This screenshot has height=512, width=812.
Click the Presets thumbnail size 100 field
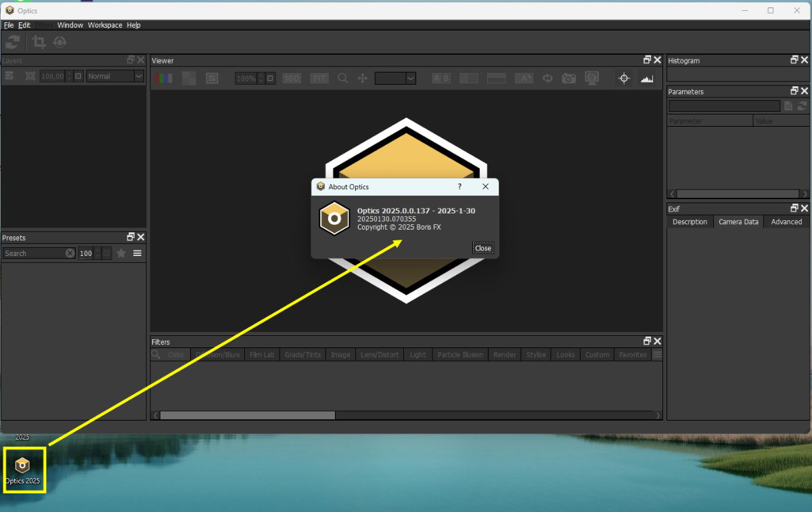pyautogui.click(x=87, y=253)
